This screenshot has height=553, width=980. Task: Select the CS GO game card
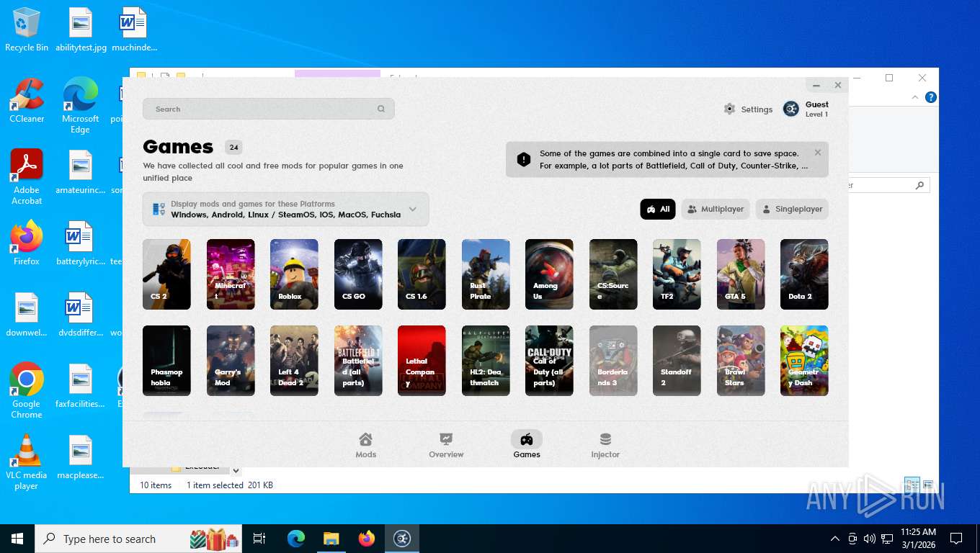click(358, 274)
